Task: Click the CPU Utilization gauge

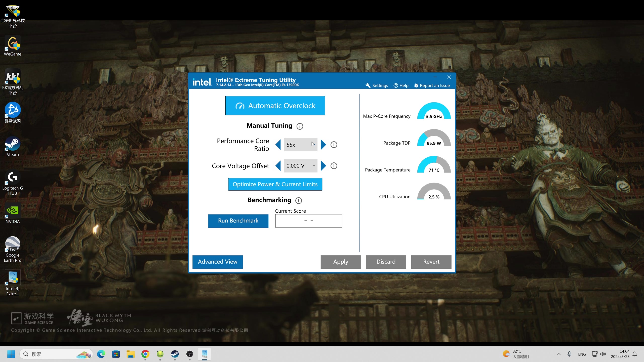Action: tap(434, 191)
